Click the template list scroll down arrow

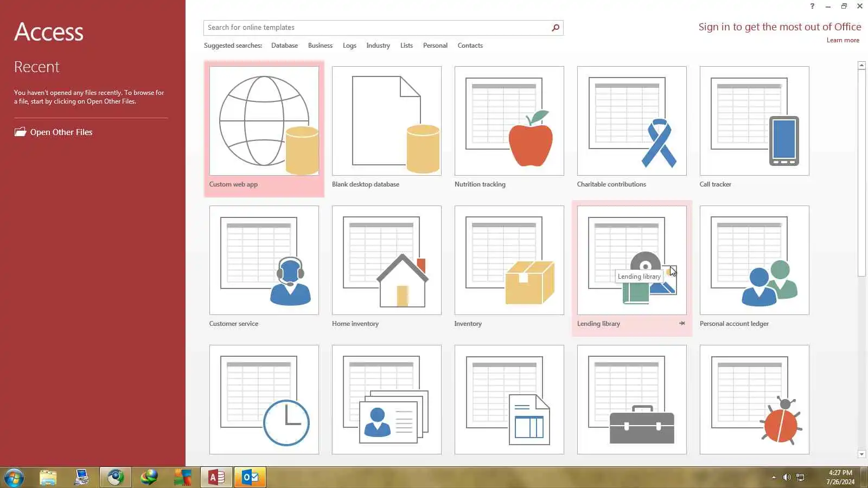pyautogui.click(x=861, y=454)
